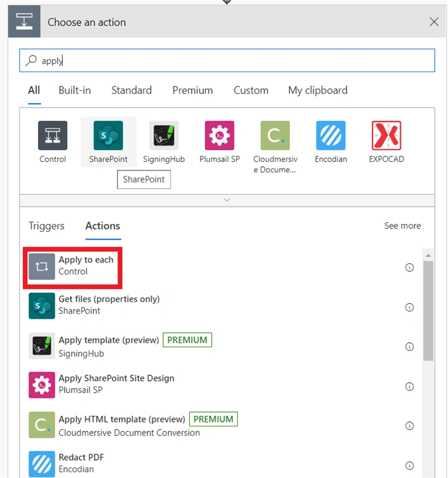The image size is (448, 478).
Task: Select the Encodian connector icon
Action: (330, 135)
